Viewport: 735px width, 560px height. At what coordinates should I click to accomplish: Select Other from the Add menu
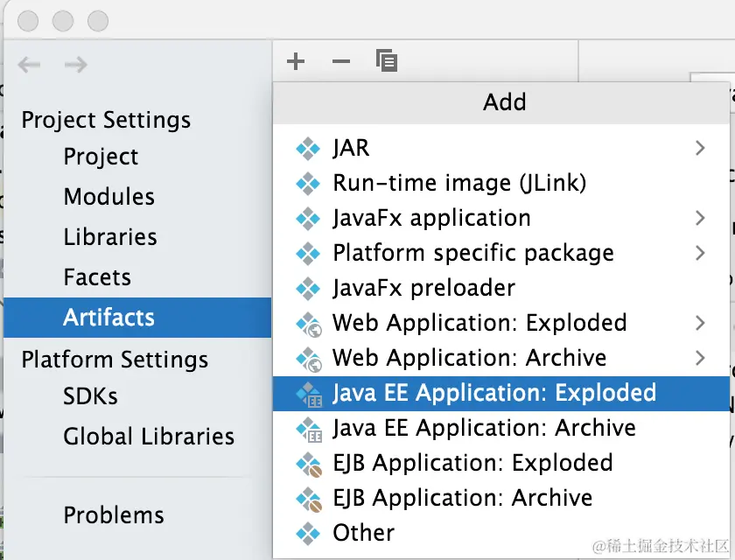[x=501, y=533]
